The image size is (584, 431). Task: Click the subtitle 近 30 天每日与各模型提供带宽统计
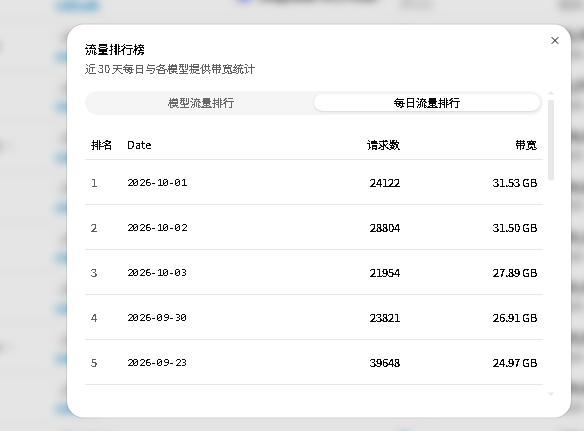coord(170,69)
